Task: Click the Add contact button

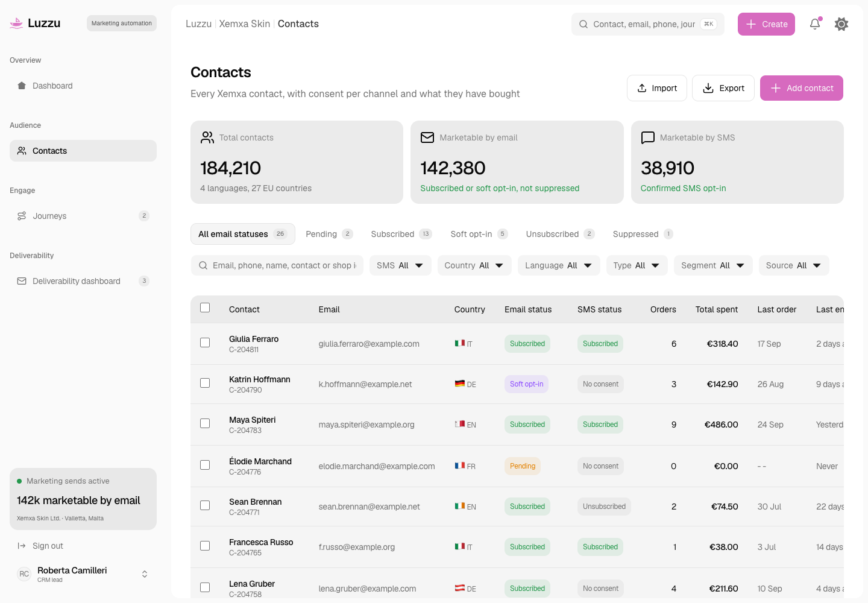Action: coord(802,88)
